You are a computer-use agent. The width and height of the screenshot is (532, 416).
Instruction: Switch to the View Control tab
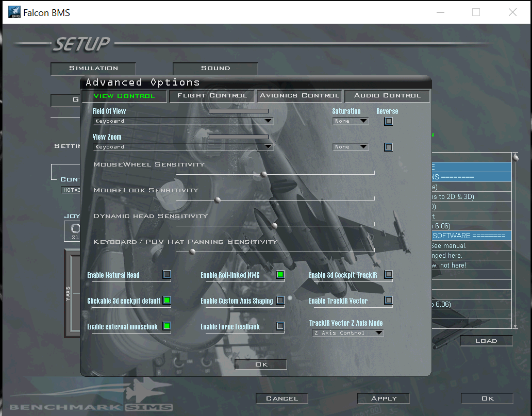point(124,96)
